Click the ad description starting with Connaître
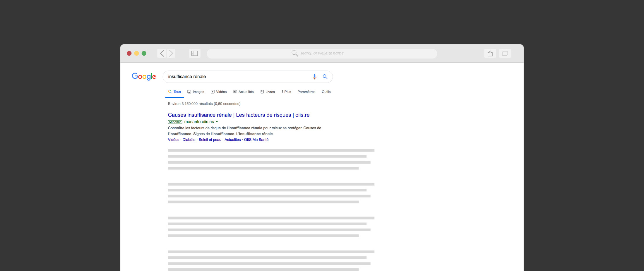Viewport: 644px width, 271px height. pos(244,131)
